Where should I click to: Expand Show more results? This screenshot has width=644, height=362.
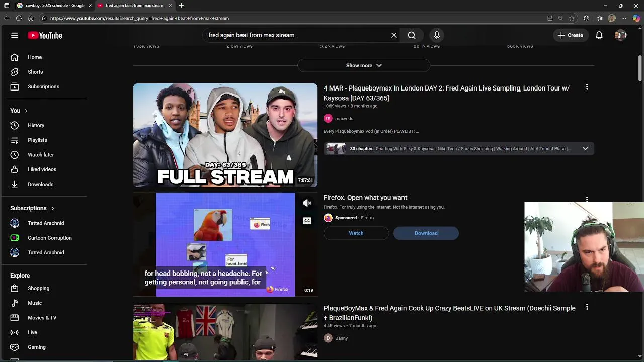tap(364, 65)
